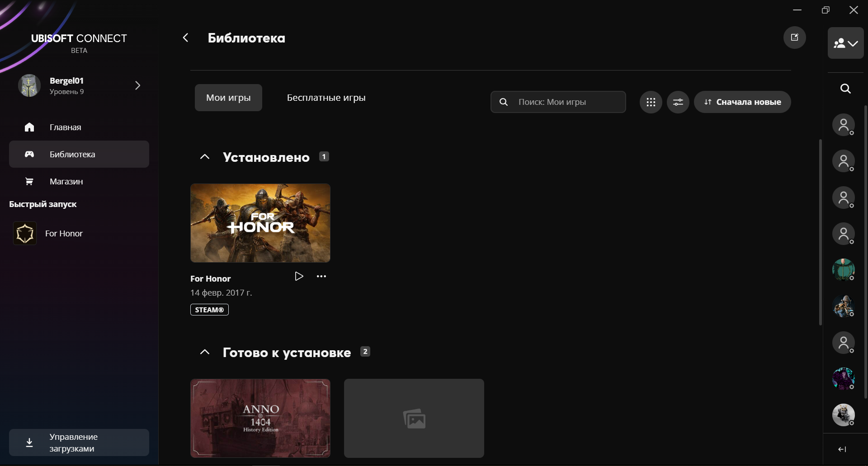This screenshot has width=868, height=466.
Task: Click the STEAM® badge under For Honor
Action: click(209, 310)
